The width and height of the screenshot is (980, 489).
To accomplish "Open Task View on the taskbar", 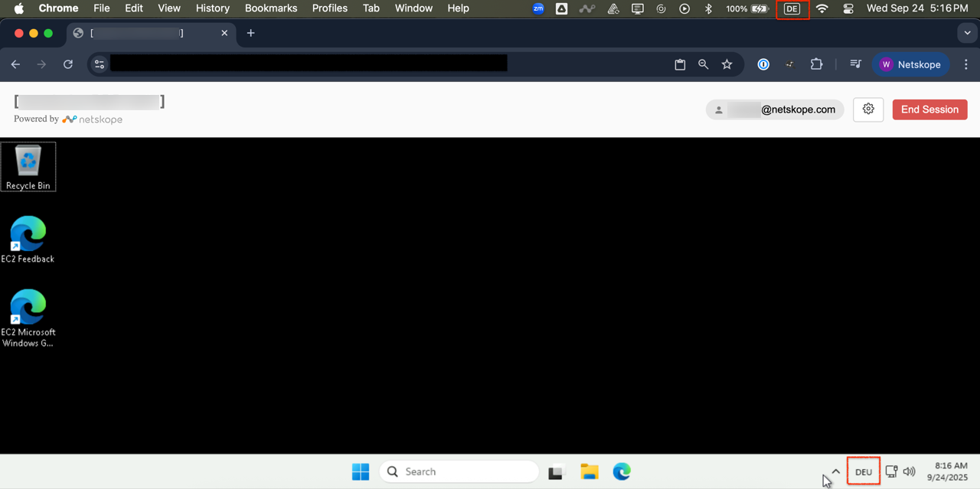I will point(556,472).
